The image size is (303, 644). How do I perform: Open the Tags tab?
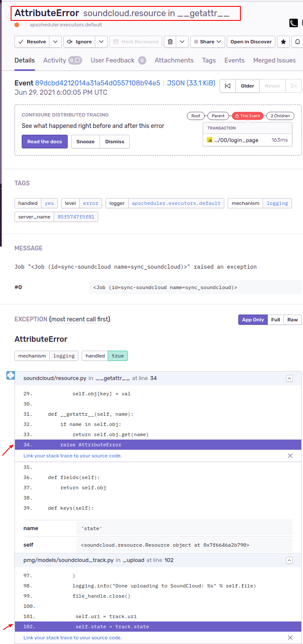tap(209, 60)
